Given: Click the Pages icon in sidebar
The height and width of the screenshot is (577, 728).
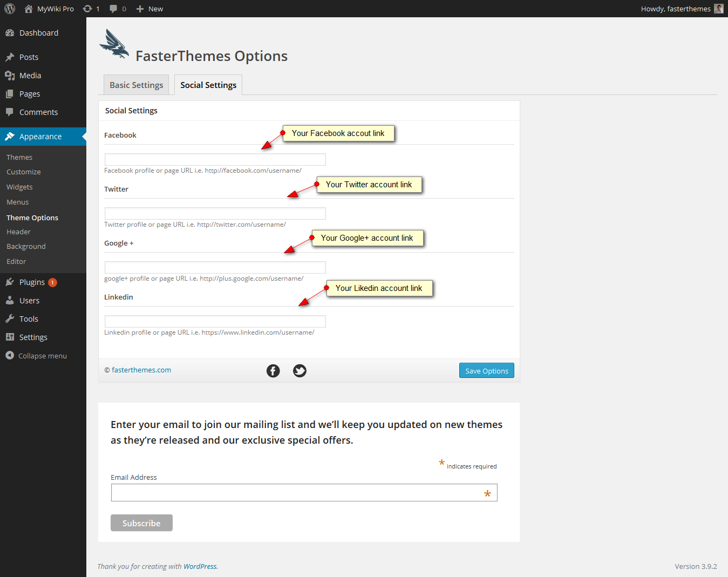Looking at the screenshot, I should point(10,94).
